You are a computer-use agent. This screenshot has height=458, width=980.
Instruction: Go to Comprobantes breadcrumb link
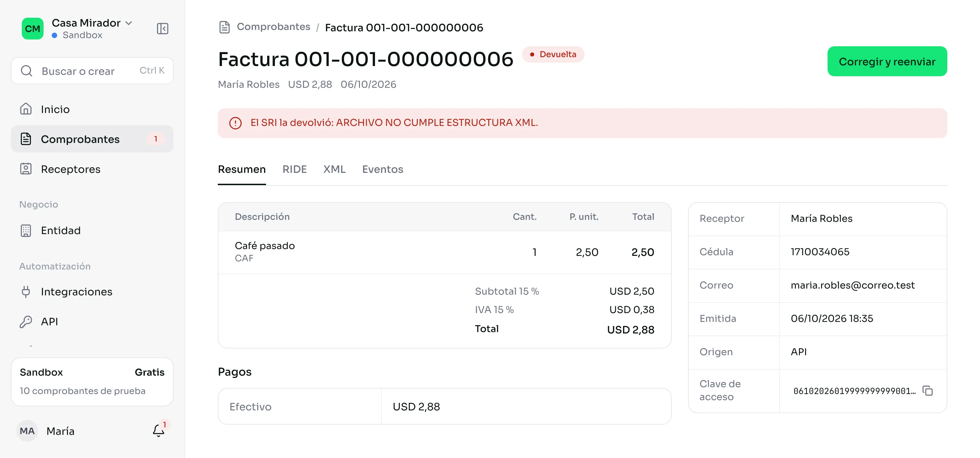[273, 27]
